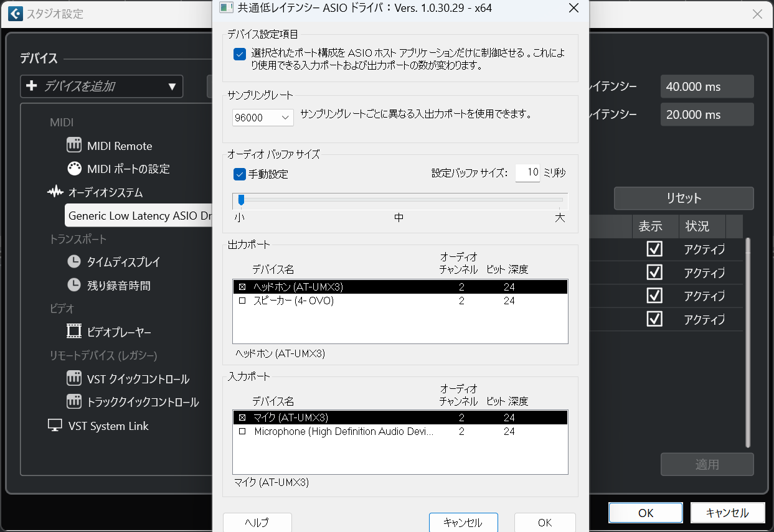Close the スタジオ設定 window

pyautogui.click(x=757, y=14)
